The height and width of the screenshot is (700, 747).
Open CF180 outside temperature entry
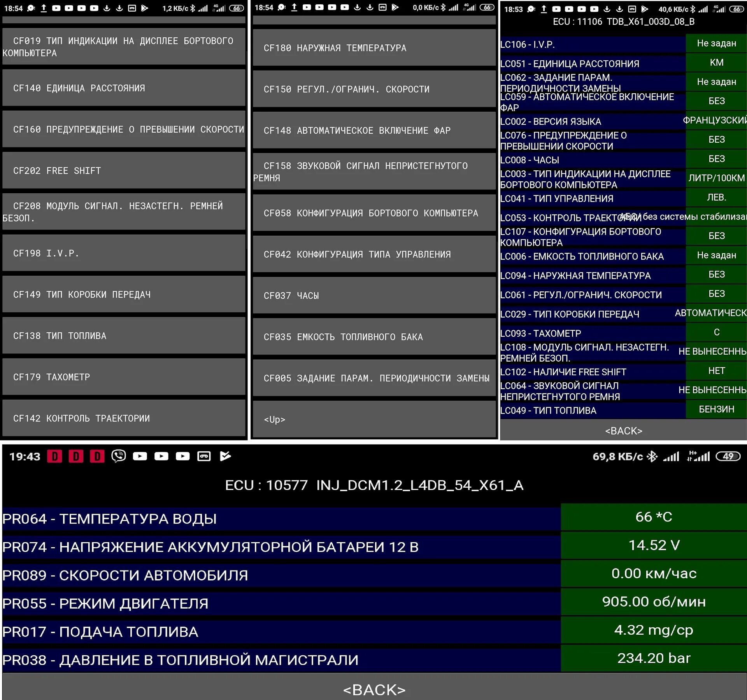pyautogui.click(x=373, y=48)
